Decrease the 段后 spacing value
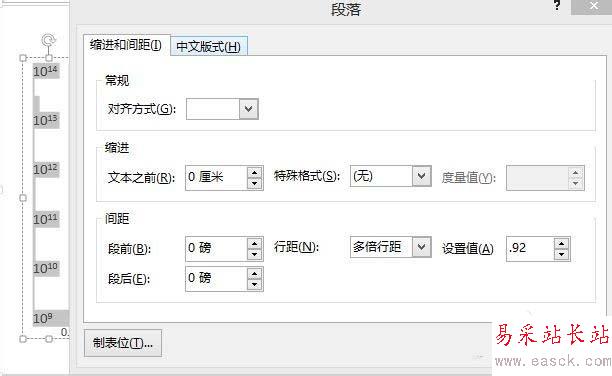612x376 pixels. [x=254, y=285]
